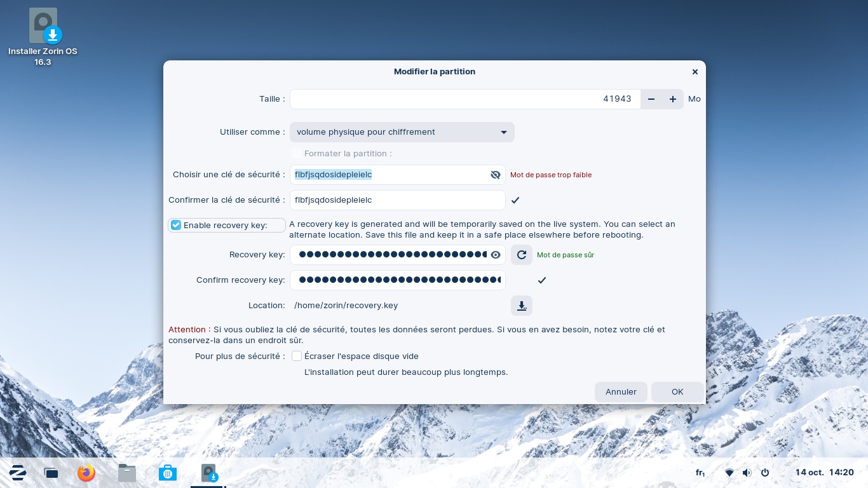This screenshot has width=868, height=488.
Task: Open the power menu in system tray
Action: click(765, 473)
